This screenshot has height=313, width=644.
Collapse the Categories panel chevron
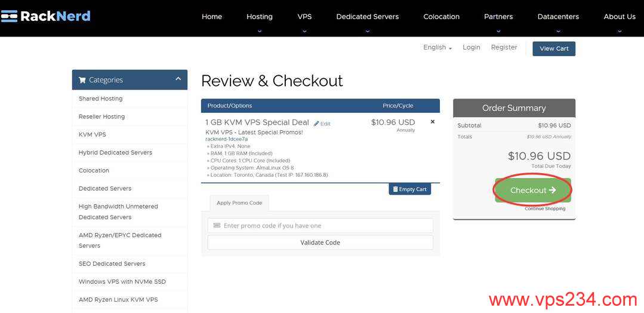(178, 79)
